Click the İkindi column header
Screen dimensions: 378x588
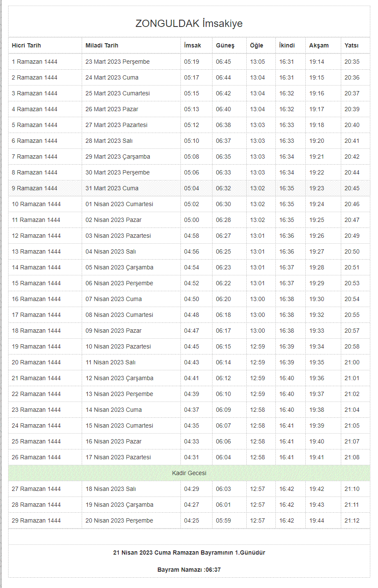click(x=287, y=45)
